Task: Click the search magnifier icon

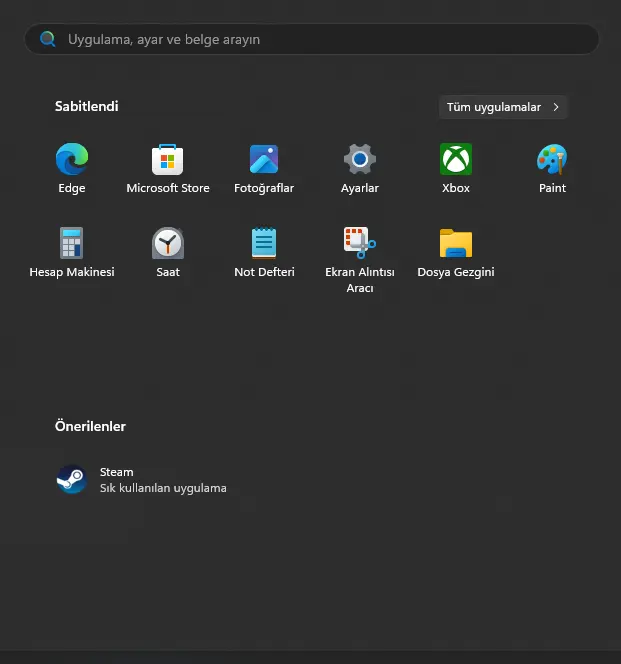Action: pyautogui.click(x=47, y=39)
